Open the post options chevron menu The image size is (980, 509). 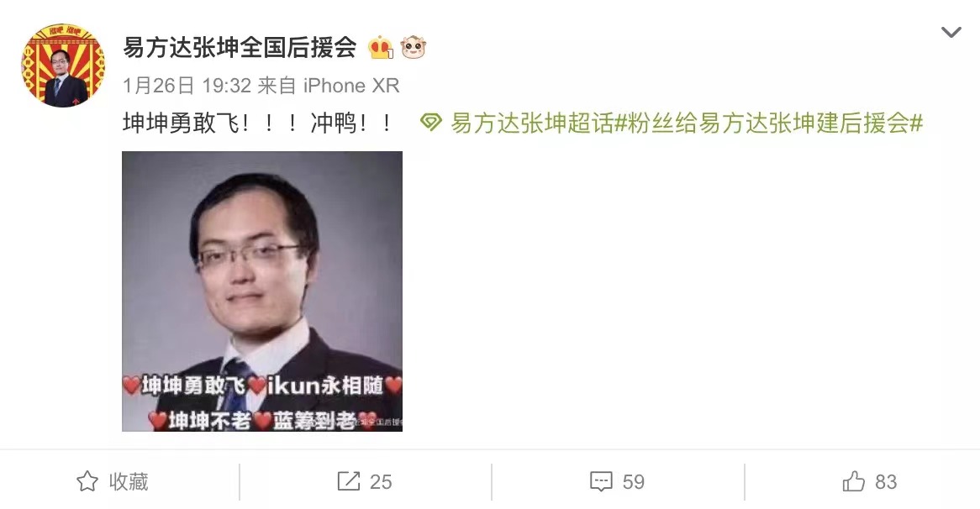coord(951,32)
